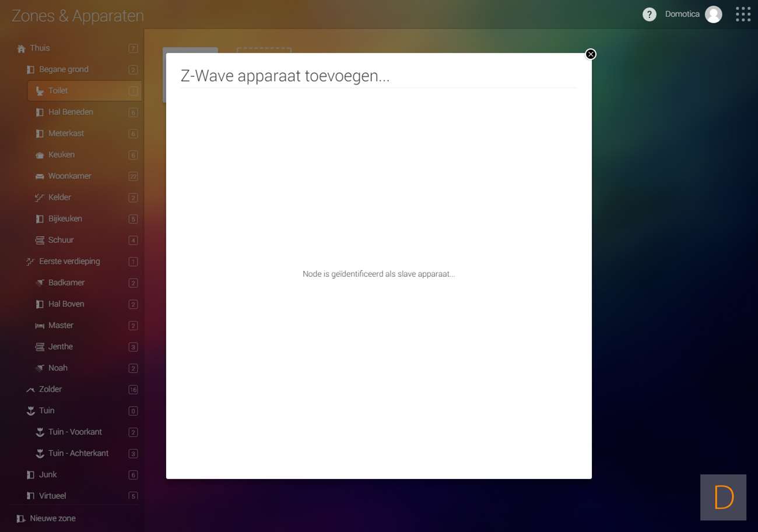
Task: Open the Domotica user avatar
Action: point(713,15)
